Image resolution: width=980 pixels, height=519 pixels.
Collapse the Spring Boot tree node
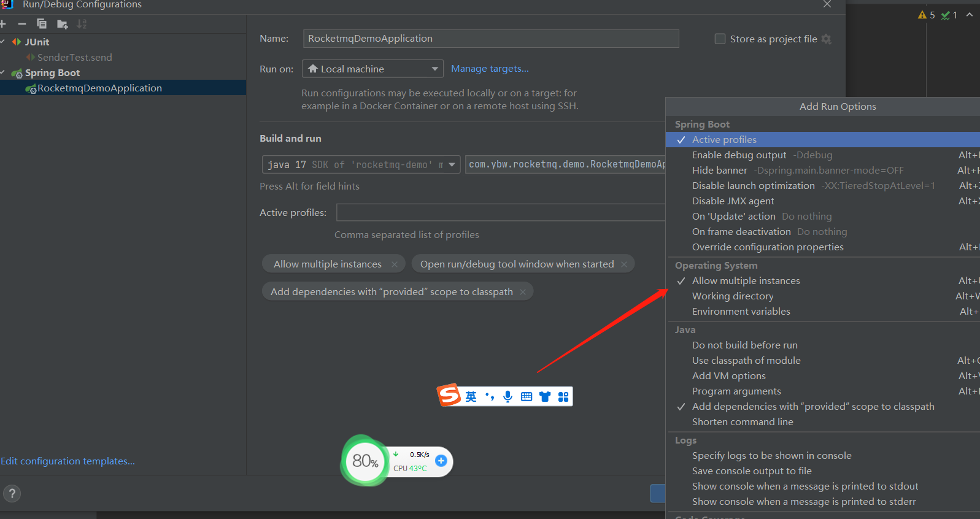pyautogui.click(x=2, y=72)
